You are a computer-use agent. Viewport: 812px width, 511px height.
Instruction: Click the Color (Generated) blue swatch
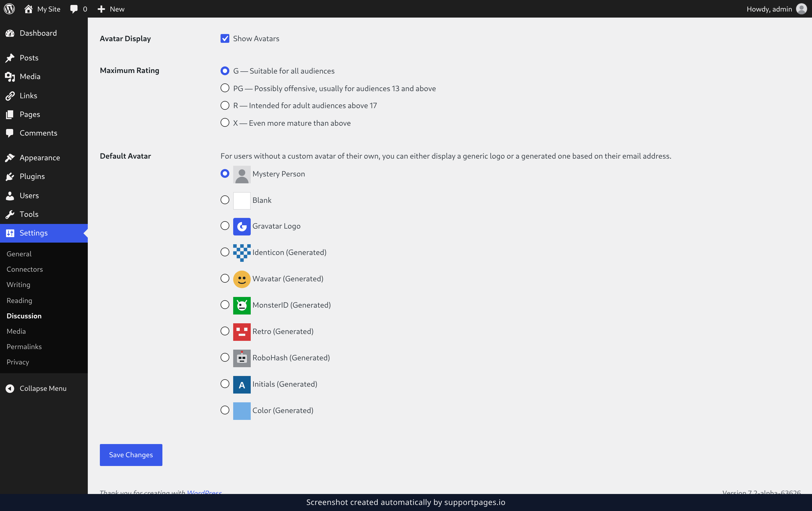(242, 411)
